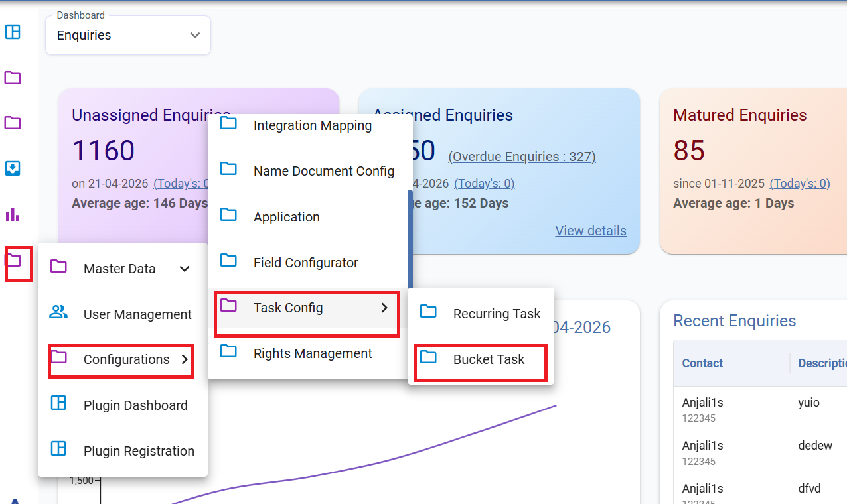Click the Plugin Registration layout icon

tap(58, 448)
